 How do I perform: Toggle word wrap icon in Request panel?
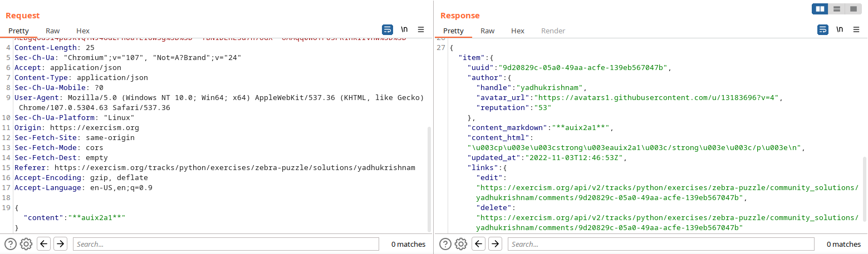tap(388, 29)
